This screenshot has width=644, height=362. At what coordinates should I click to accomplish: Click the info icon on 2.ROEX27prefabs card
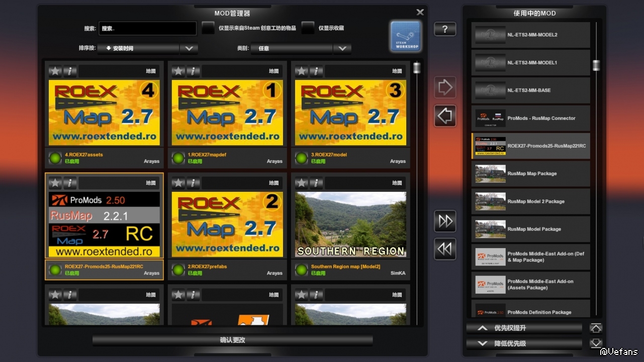(193, 183)
